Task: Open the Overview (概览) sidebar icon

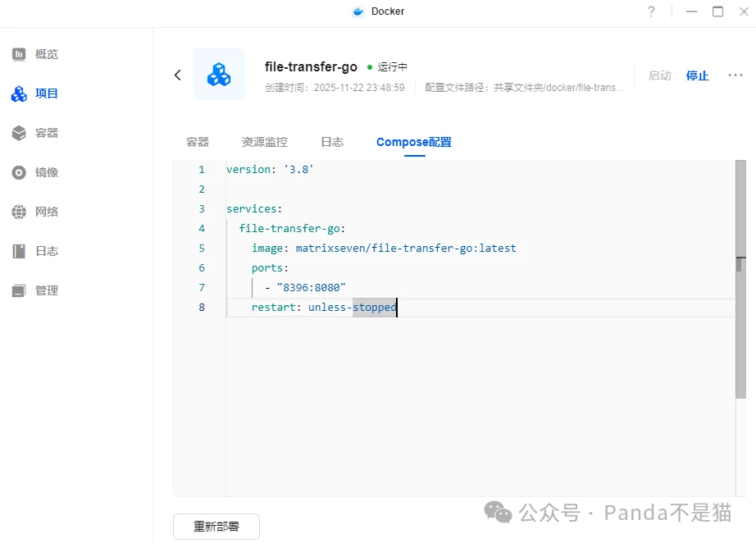Action: point(19,54)
